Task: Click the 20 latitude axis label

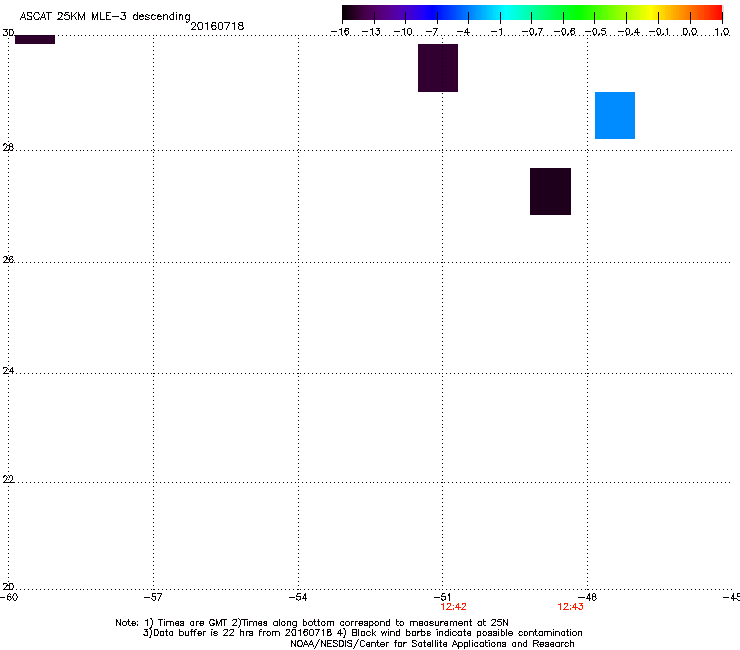Action: (8, 587)
